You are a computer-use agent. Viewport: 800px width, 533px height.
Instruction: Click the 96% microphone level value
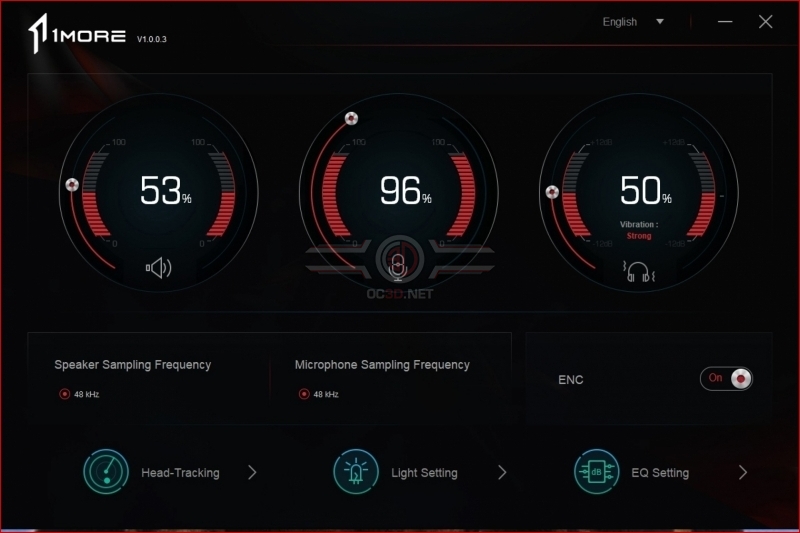point(406,191)
